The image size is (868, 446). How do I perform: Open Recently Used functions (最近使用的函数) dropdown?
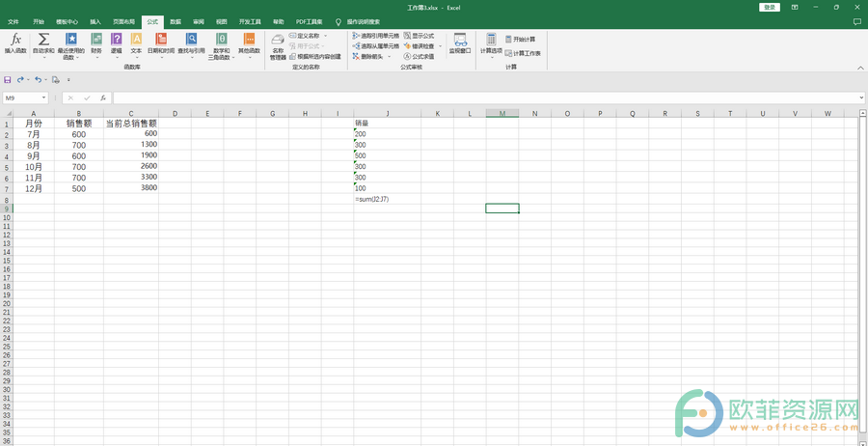[70, 46]
